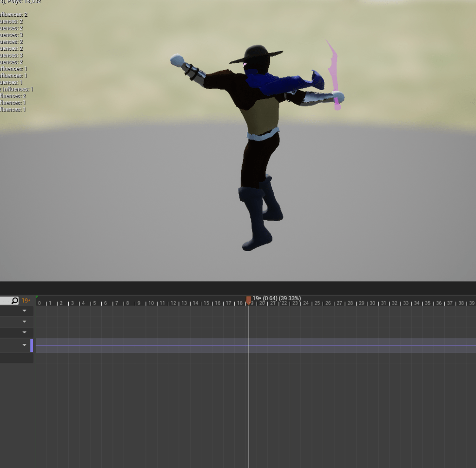This screenshot has height=468, width=476.
Task: Open the third track's dropdown arrow
Action: 25,333
